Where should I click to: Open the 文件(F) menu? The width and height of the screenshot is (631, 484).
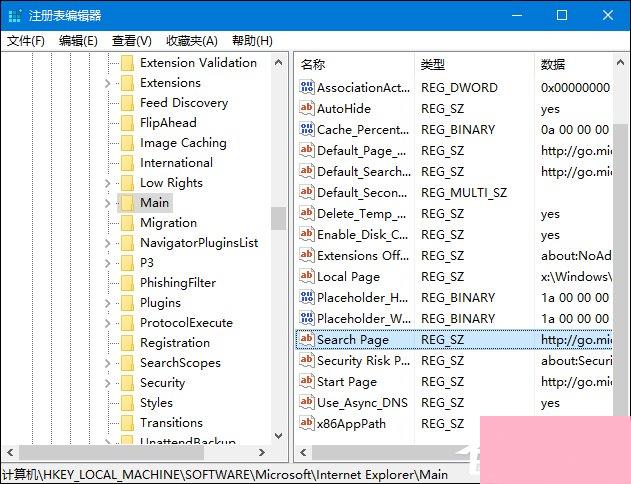click(x=26, y=41)
